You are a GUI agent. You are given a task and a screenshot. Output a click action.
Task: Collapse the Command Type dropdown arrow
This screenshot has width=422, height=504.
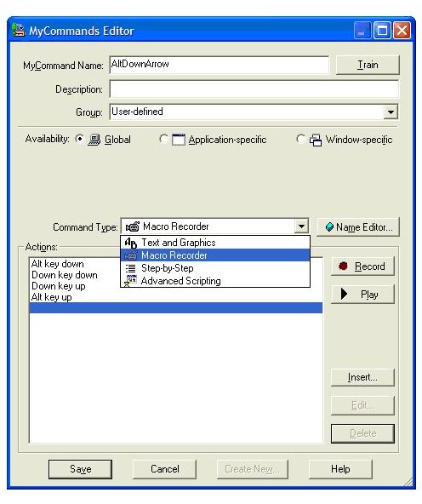click(x=301, y=226)
